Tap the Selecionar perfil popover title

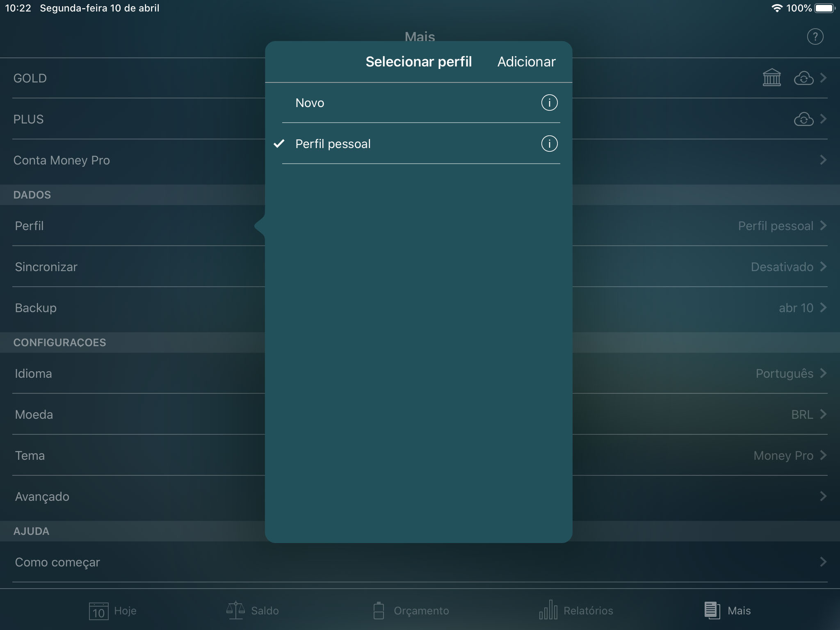[419, 62]
